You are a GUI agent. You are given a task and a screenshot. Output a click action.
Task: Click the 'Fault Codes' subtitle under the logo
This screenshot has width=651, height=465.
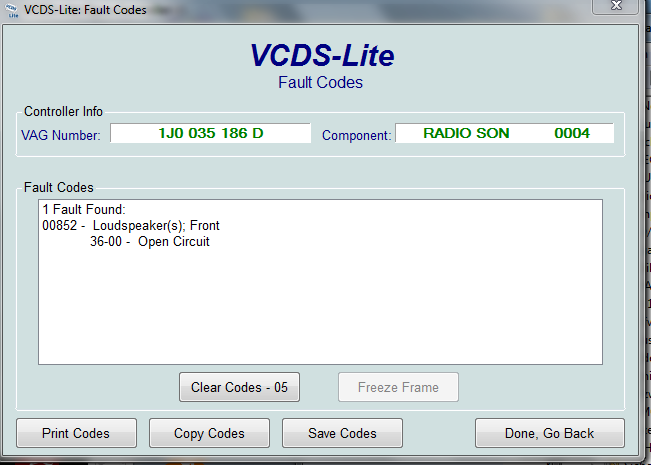pos(320,82)
